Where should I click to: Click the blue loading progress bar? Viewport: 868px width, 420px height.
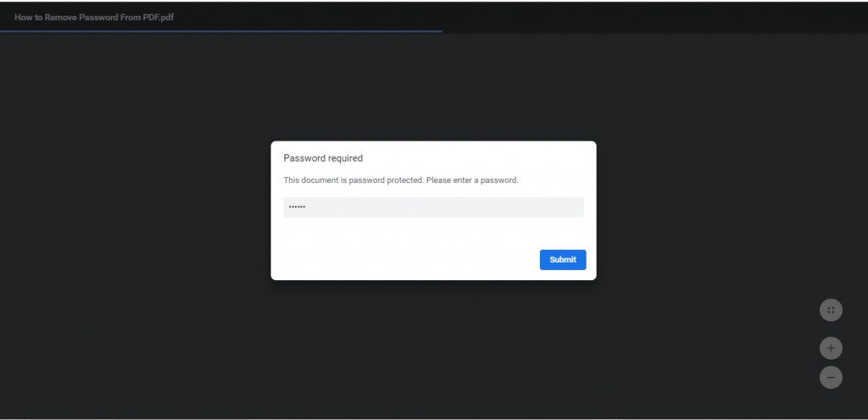click(221, 31)
